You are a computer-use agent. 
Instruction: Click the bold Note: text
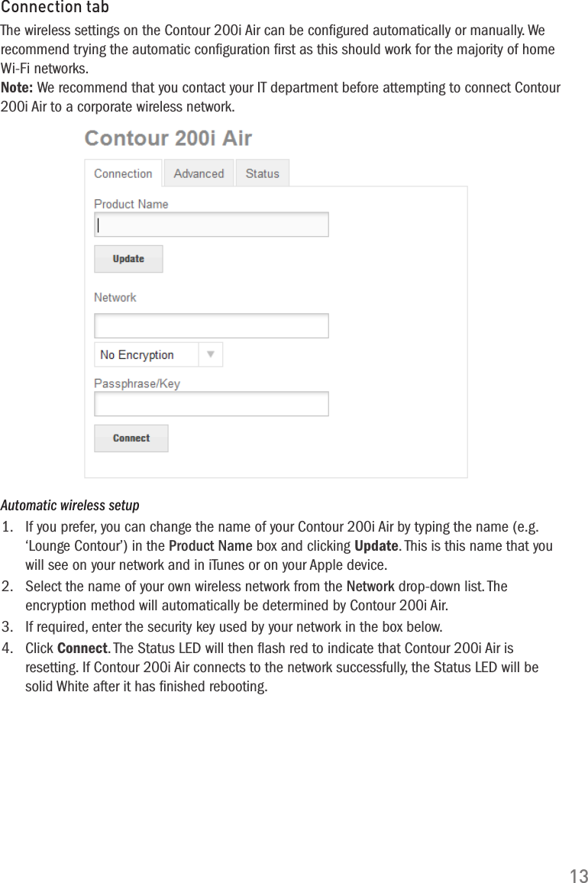18,88
